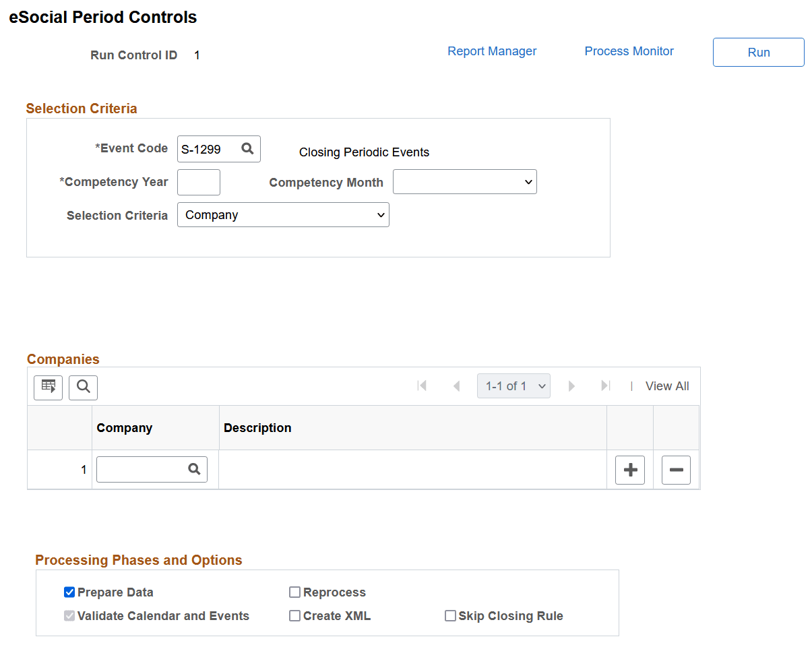Click View All in the Companies grid

coord(666,386)
